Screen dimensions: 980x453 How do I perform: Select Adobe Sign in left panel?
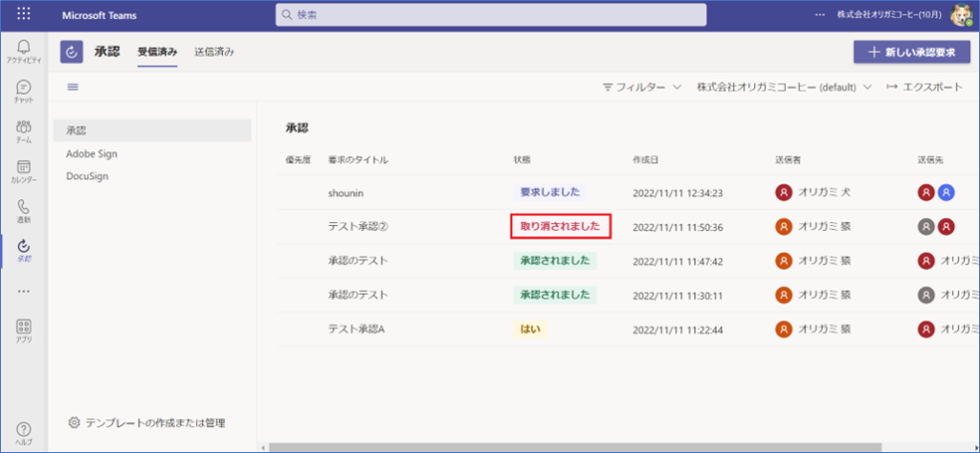click(x=92, y=153)
